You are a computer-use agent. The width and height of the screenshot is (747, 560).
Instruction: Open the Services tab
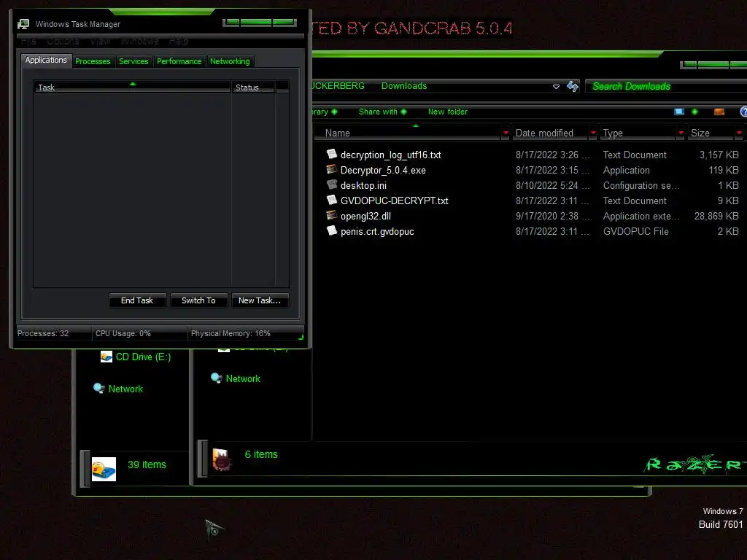[x=133, y=61]
